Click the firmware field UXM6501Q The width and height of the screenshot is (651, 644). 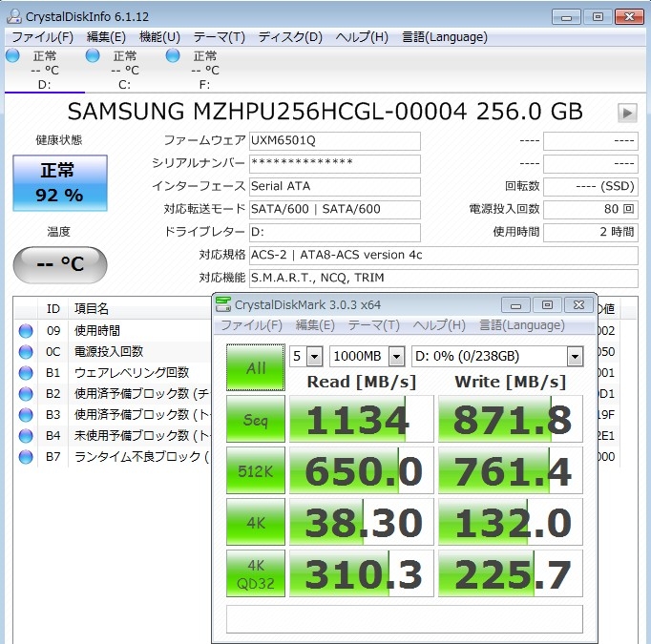[335, 140]
